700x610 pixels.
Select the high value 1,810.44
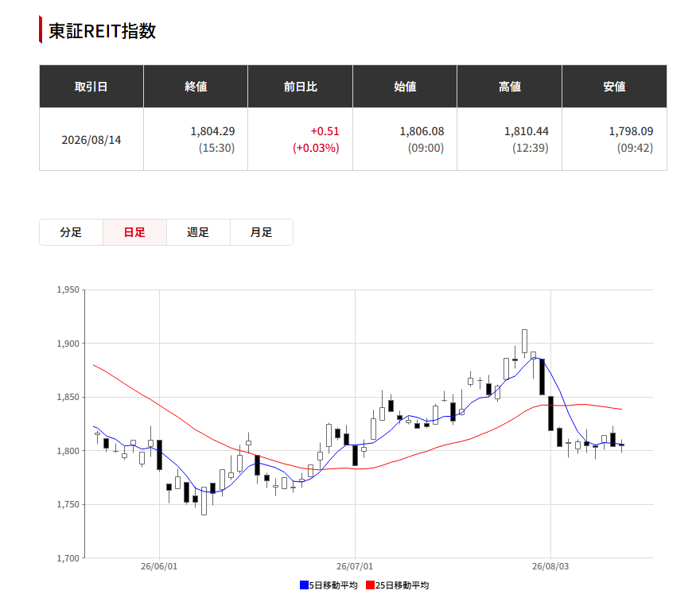pyautogui.click(x=527, y=131)
